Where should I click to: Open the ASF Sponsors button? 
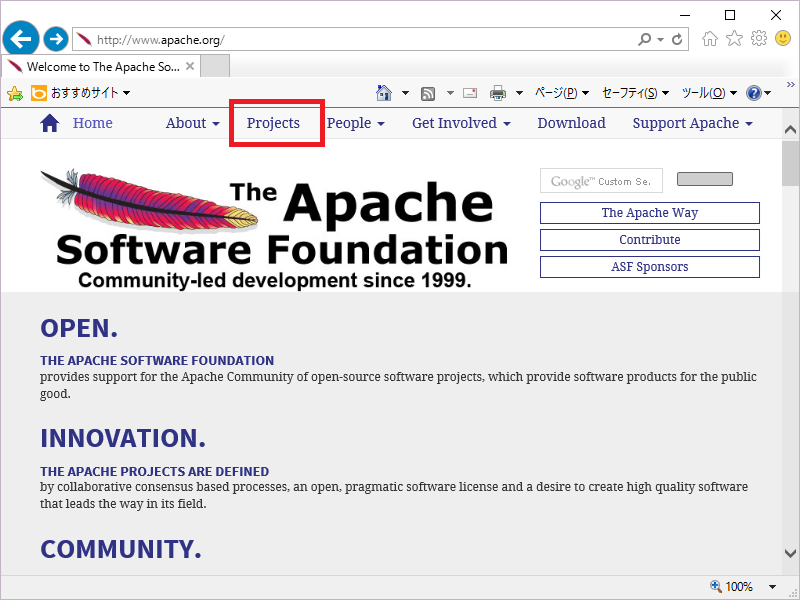[x=649, y=267]
